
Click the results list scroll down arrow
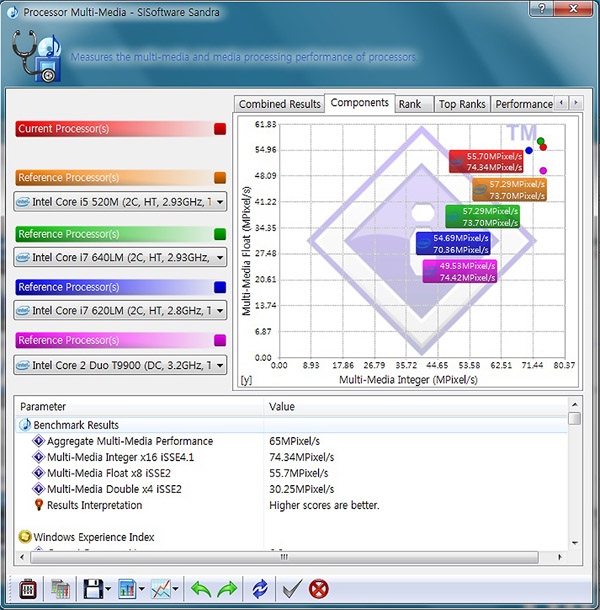pyautogui.click(x=575, y=543)
